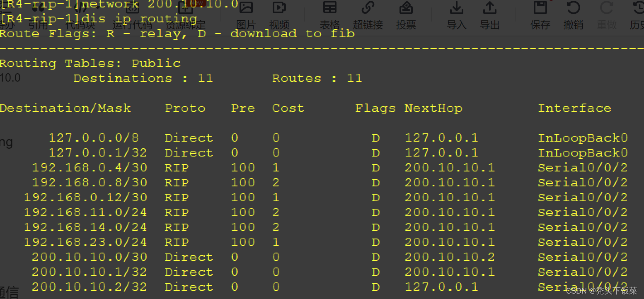
Task: Select destination 192.168.11.0/24
Action: point(85,212)
